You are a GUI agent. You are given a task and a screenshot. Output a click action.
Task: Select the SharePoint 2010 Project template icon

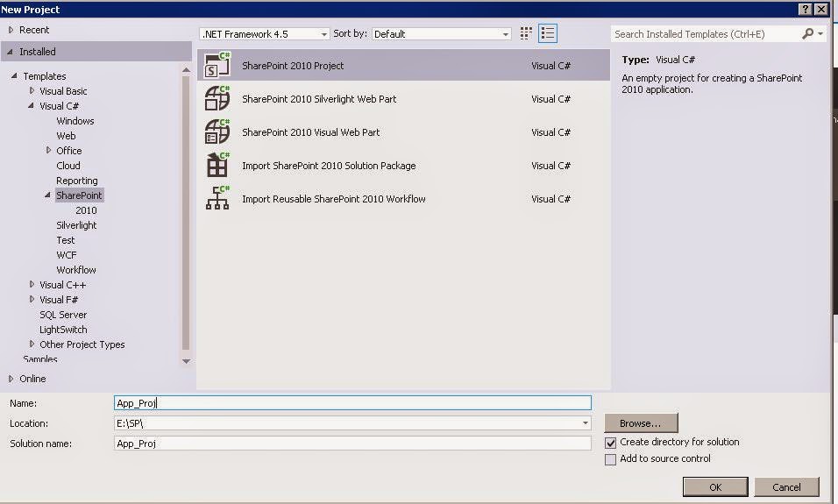[x=217, y=65]
